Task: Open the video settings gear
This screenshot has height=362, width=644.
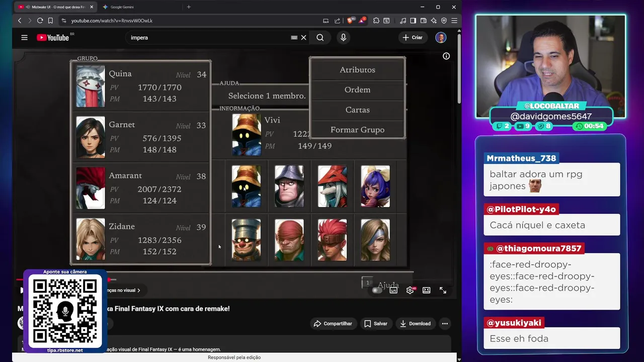Action: (x=410, y=290)
